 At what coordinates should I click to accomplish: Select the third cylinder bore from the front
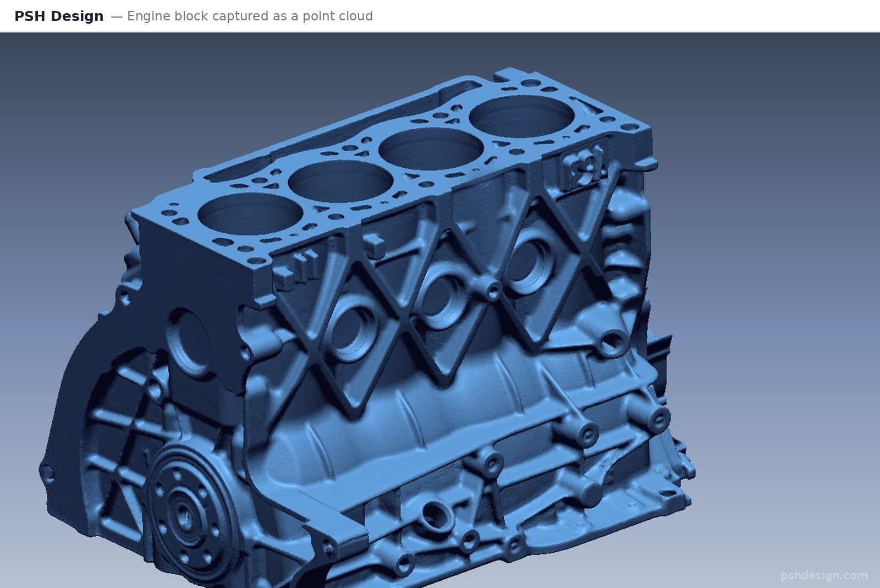coord(431,147)
